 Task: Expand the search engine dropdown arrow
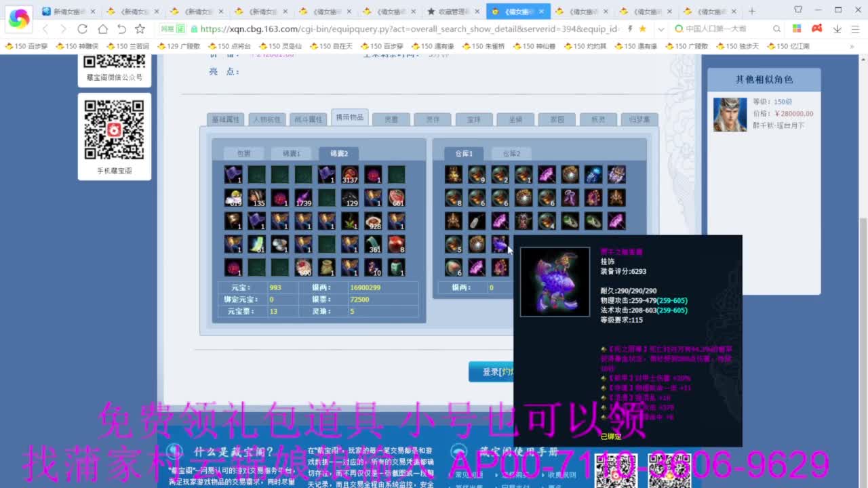661,29
